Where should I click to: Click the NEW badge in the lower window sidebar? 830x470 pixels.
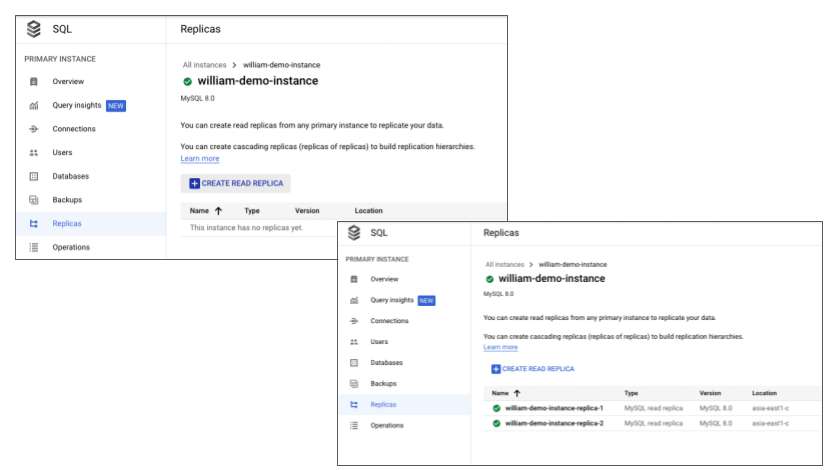pos(426,301)
